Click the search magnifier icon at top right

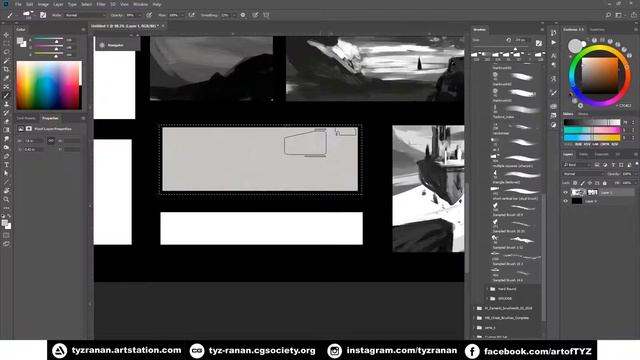pyautogui.click(x=608, y=15)
